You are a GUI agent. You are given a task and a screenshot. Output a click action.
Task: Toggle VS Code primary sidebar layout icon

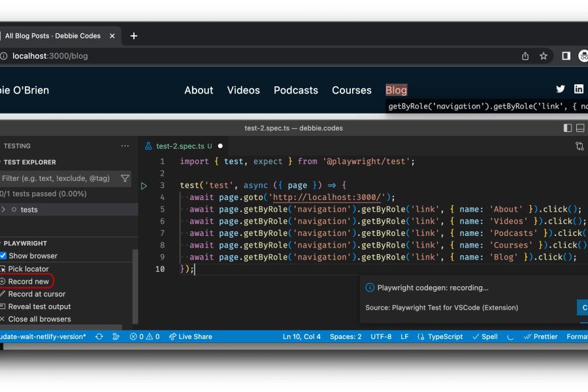click(x=567, y=128)
